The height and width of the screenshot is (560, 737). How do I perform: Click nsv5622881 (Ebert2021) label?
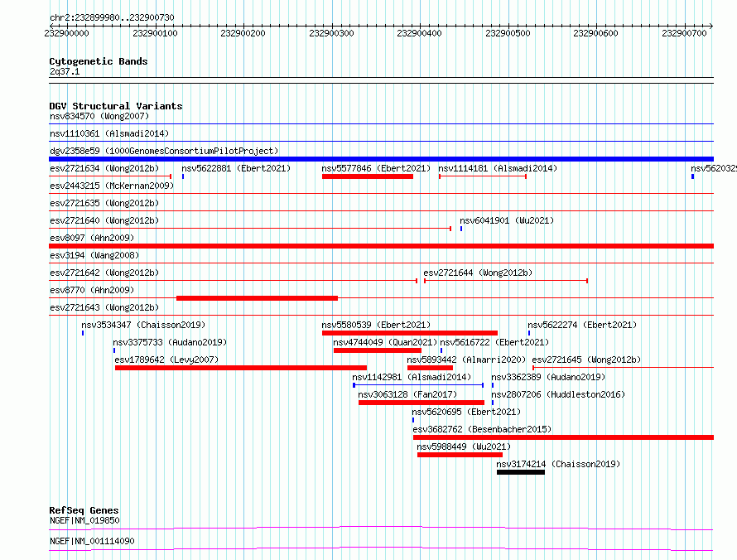(236, 168)
